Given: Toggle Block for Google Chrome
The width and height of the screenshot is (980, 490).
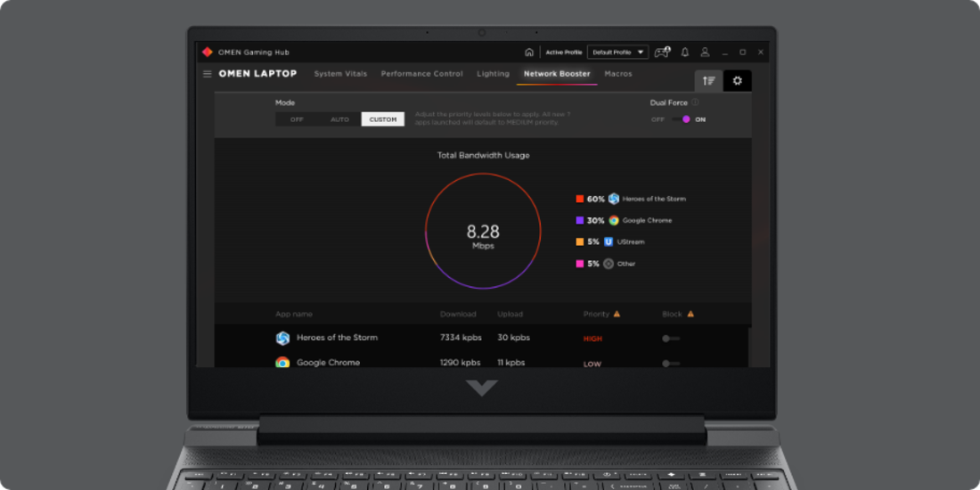Looking at the screenshot, I should 670,363.
